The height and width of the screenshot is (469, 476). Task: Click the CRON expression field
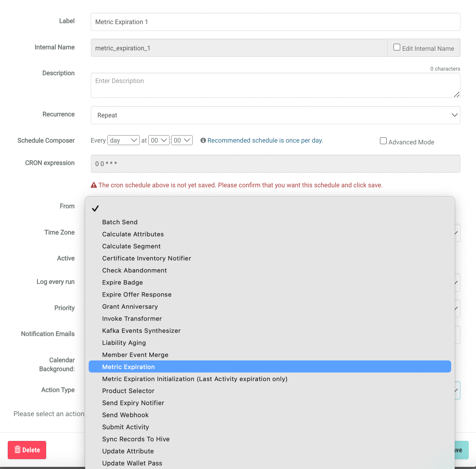[275, 164]
